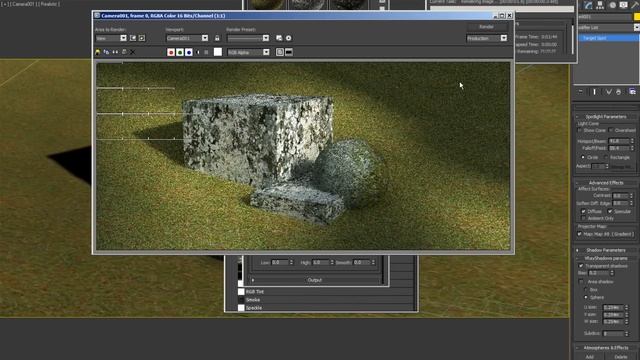The height and width of the screenshot is (360, 640).
Task: Expand the Output rollout in the material editor
Action: (315, 280)
